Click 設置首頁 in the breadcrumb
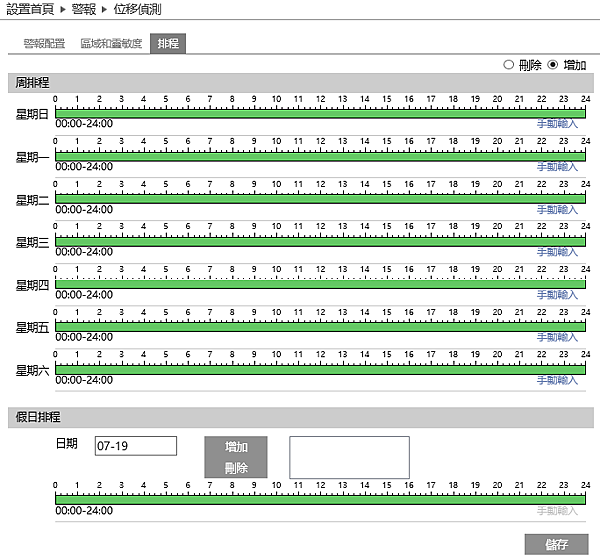 (30, 9)
